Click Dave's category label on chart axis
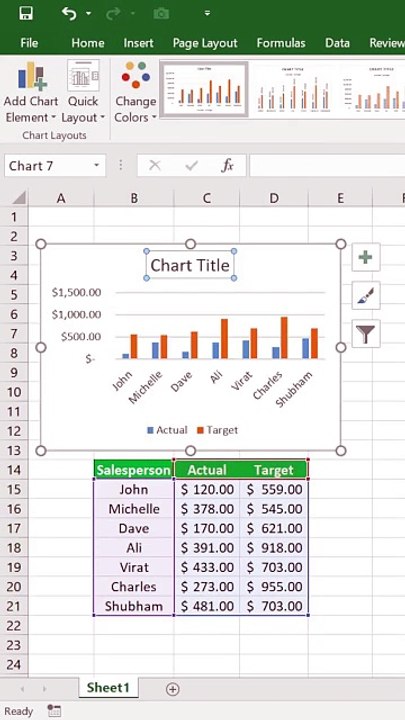Viewport: 405px width, 720px height. (181, 382)
